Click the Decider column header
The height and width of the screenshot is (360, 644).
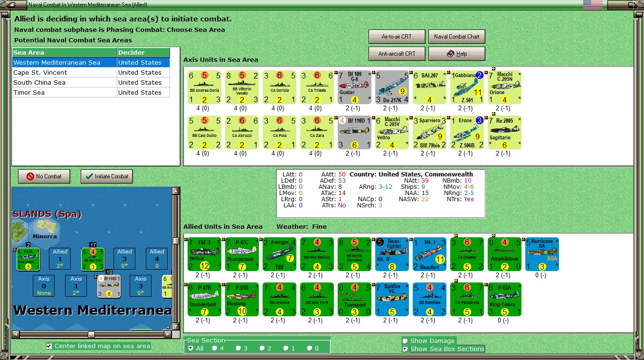click(143, 52)
